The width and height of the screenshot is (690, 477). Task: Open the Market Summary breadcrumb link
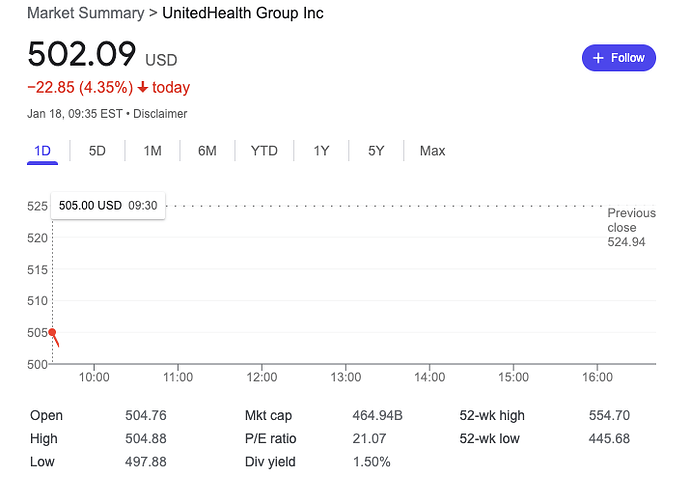(x=86, y=13)
